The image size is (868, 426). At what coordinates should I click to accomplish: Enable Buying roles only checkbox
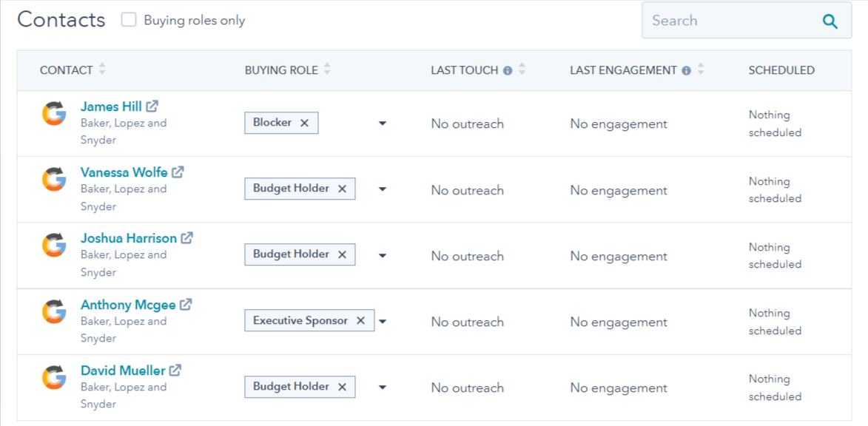pos(129,21)
